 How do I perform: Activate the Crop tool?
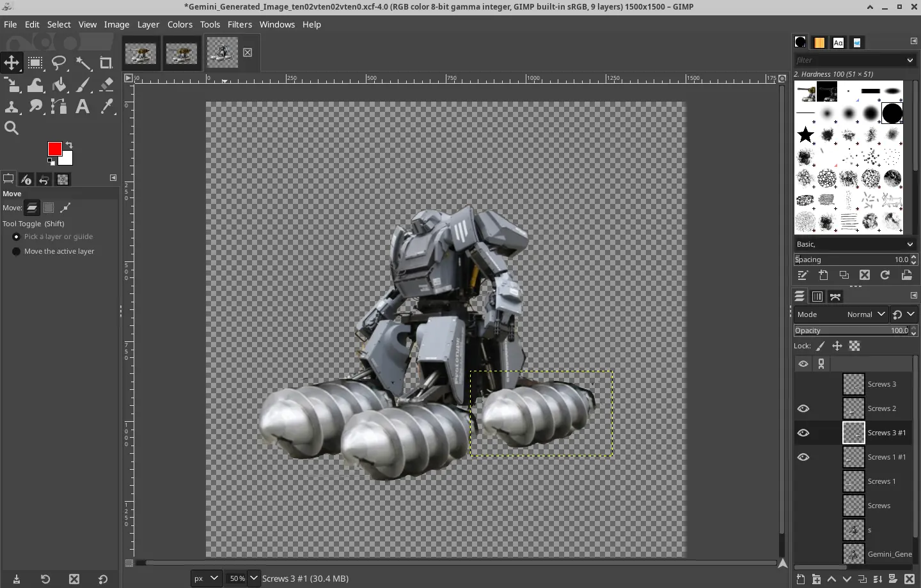(106, 63)
